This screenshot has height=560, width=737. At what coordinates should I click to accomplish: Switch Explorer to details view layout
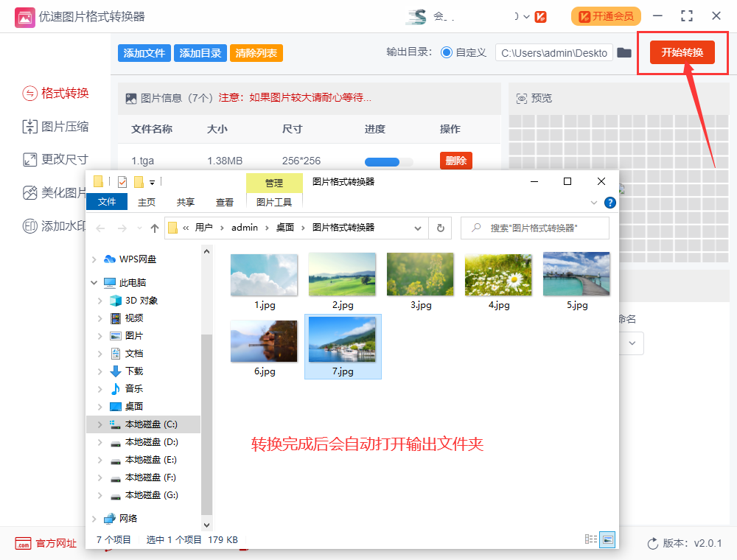pos(590,539)
